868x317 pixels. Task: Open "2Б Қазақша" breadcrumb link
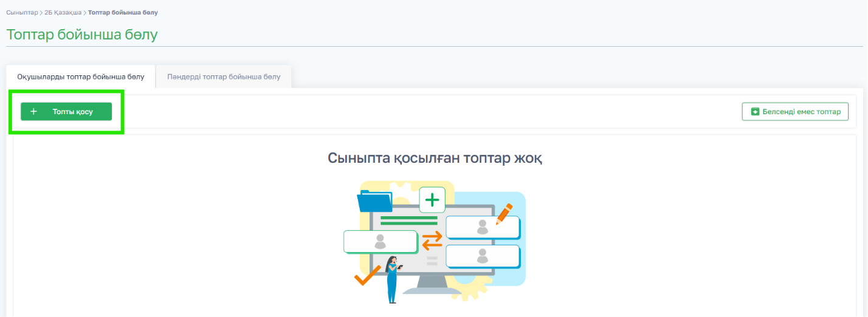[63, 12]
